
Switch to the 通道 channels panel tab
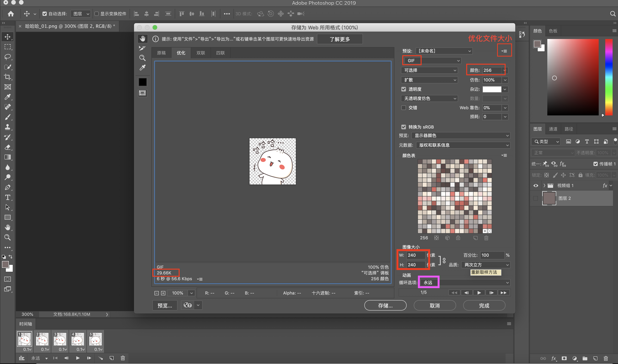pos(553,129)
